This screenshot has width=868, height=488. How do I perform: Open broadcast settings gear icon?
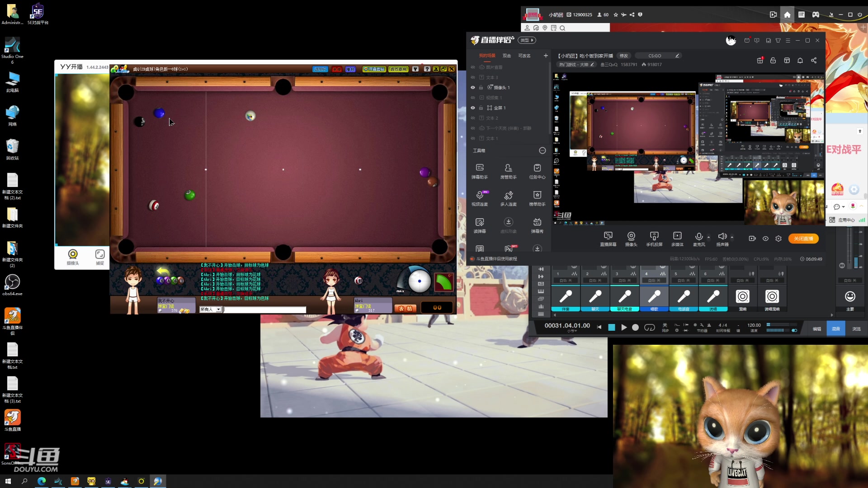click(778, 239)
